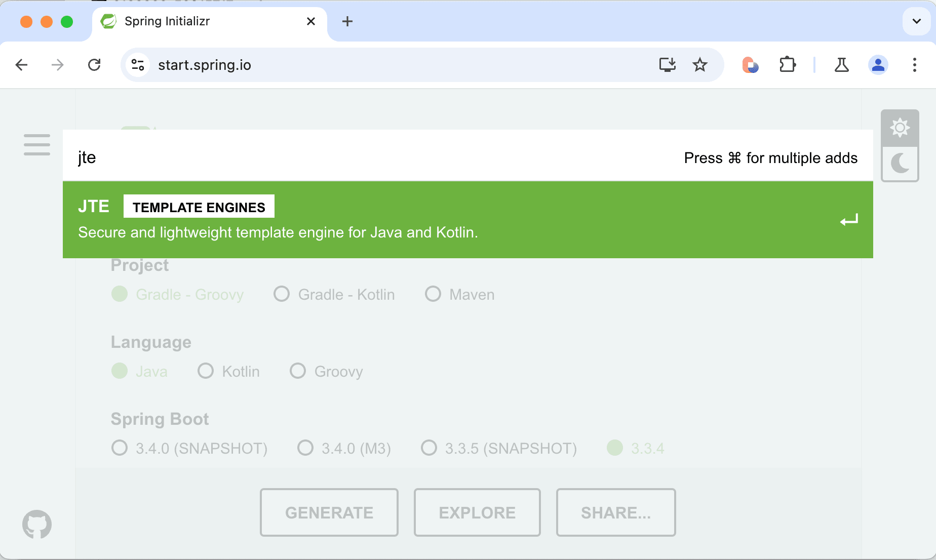Bookmark the page with the star icon

700,65
